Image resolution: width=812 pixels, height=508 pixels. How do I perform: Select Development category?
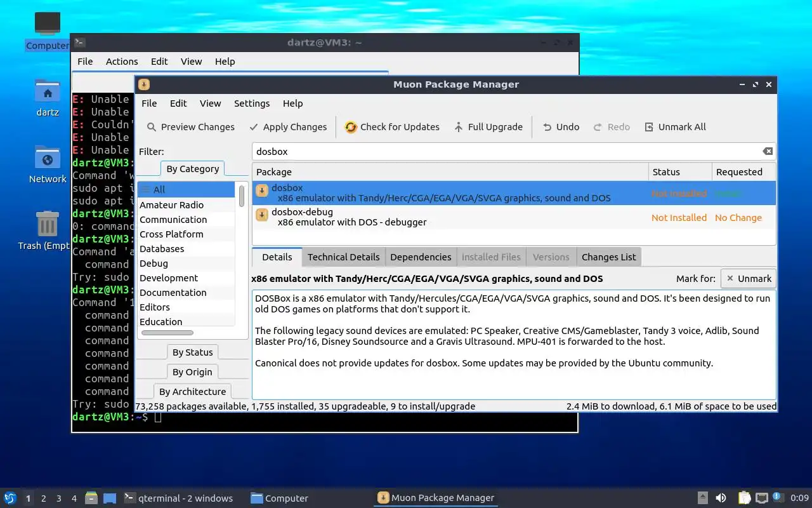point(186,278)
